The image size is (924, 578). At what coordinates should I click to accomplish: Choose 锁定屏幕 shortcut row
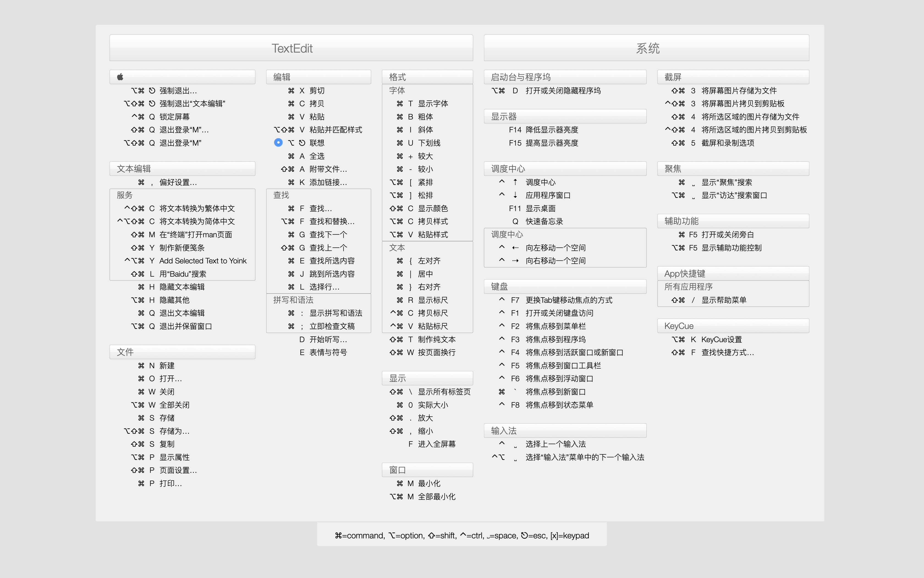coord(161,117)
